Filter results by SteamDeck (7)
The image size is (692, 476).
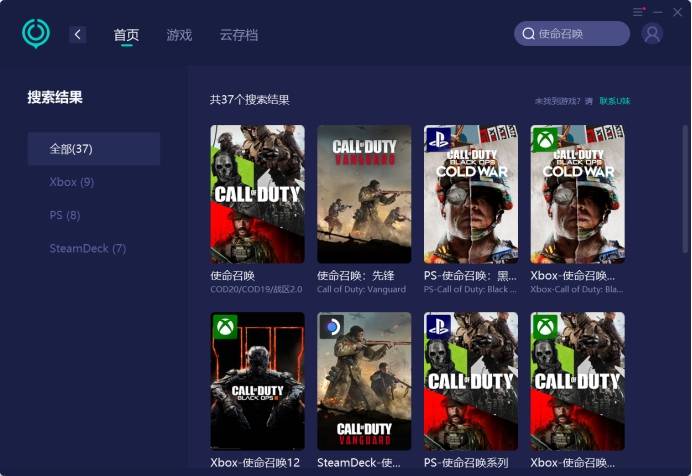pos(88,248)
